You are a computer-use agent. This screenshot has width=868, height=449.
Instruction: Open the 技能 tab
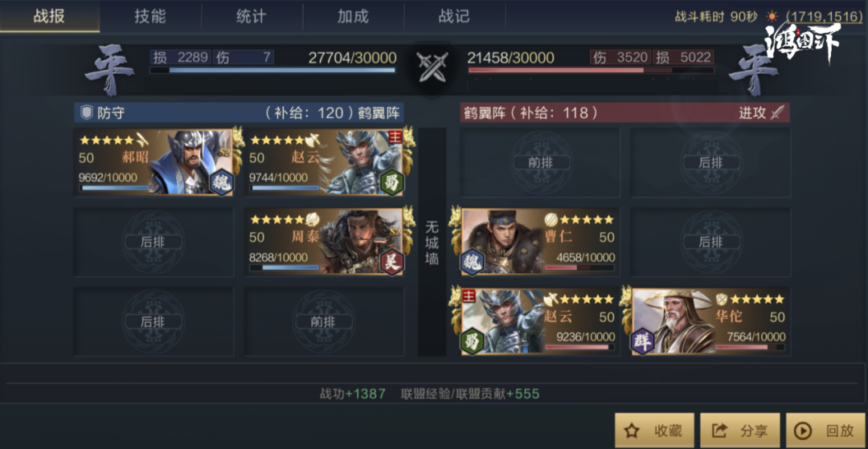click(150, 16)
